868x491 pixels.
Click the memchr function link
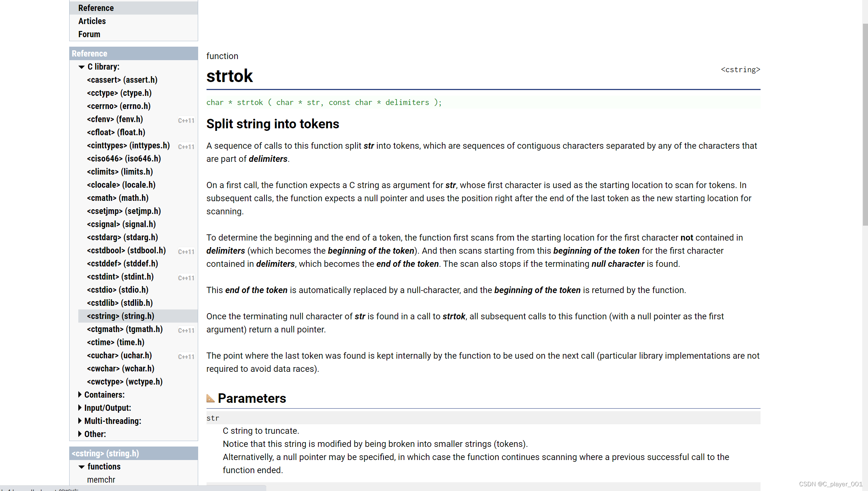click(101, 479)
